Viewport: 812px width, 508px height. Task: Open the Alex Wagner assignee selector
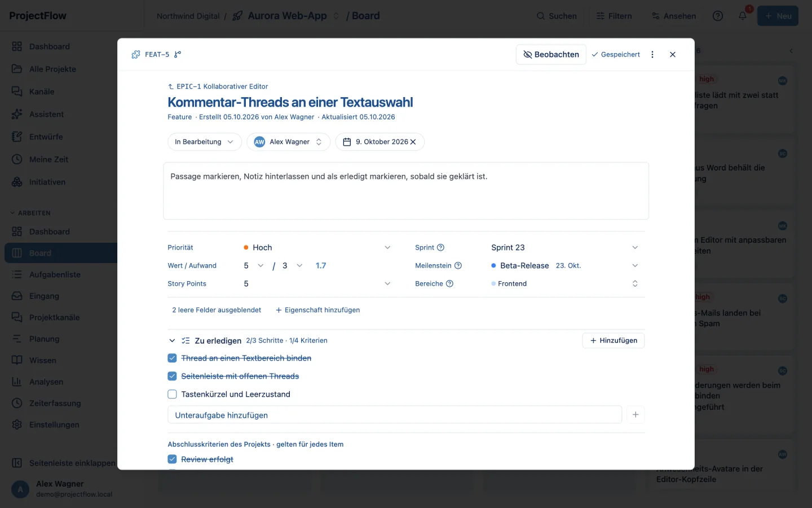click(x=288, y=142)
